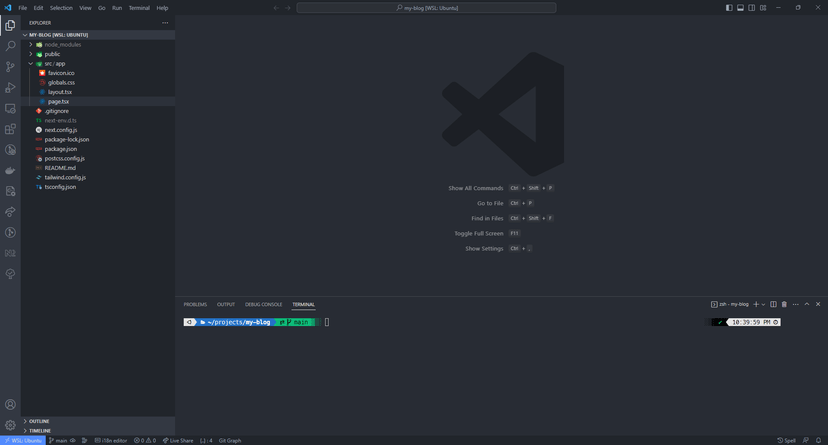828x445 pixels.
Task: Open the Live Share view in activity bar
Action: [10, 212]
